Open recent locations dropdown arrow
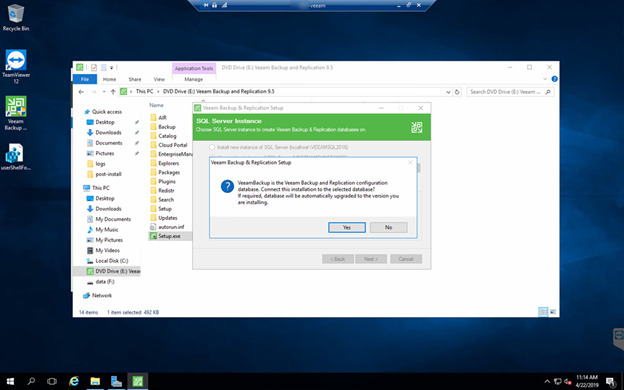The image size is (624, 390). pyautogui.click(x=104, y=92)
